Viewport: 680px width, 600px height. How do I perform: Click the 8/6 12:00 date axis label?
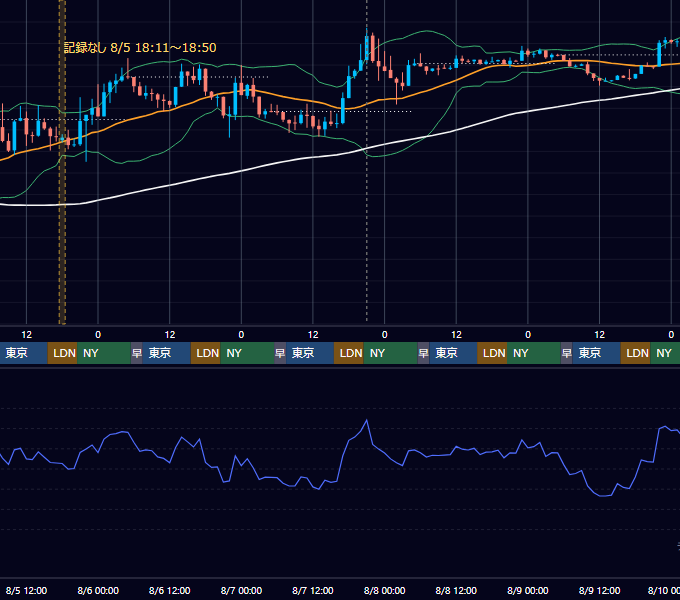point(170,590)
